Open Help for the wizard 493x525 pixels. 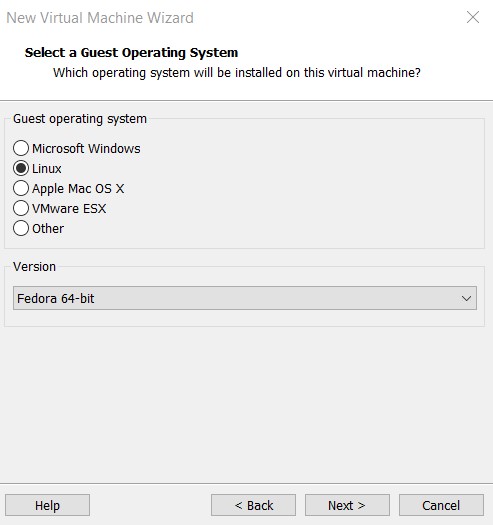(47, 505)
